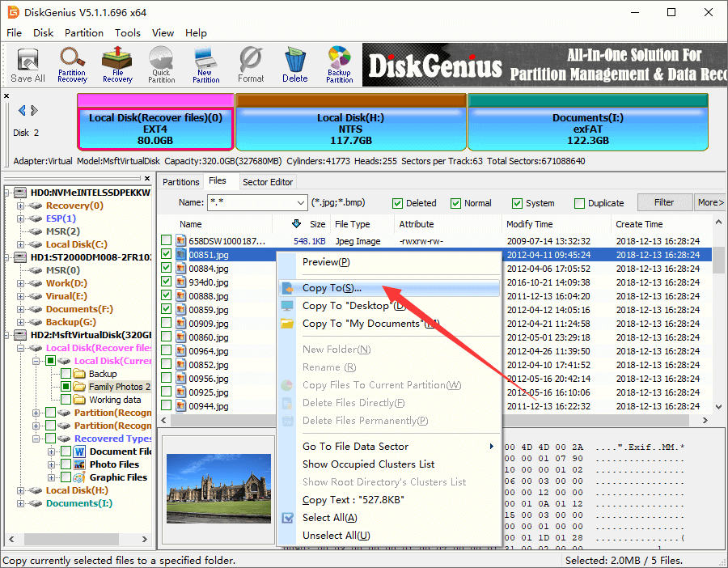Screen dimensions: 728x568
Task: Click Quick Partition toolbar icon
Action: (x=161, y=65)
